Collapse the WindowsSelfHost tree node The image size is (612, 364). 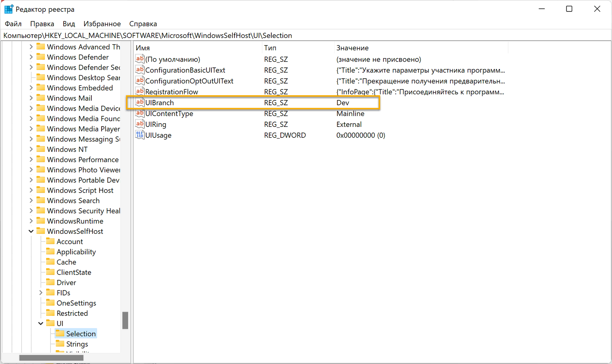coord(31,231)
